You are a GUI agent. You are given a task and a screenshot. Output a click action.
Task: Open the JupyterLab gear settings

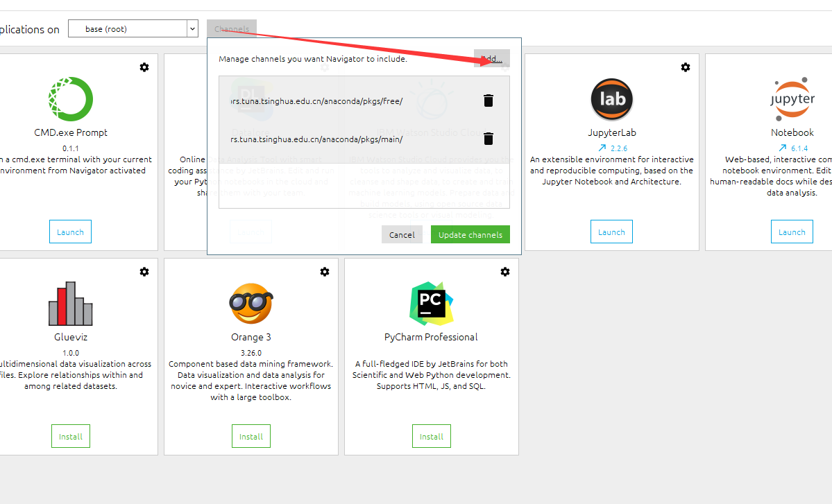pyautogui.click(x=686, y=67)
